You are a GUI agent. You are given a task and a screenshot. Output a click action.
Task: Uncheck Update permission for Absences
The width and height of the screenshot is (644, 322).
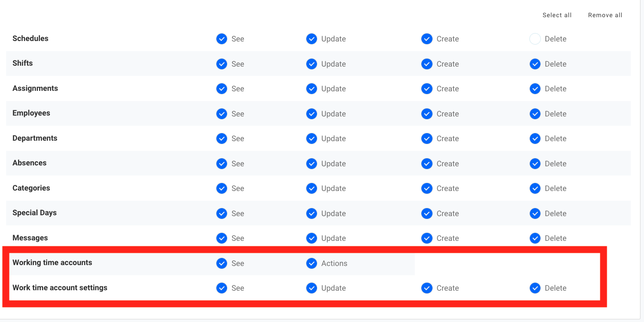coord(312,164)
